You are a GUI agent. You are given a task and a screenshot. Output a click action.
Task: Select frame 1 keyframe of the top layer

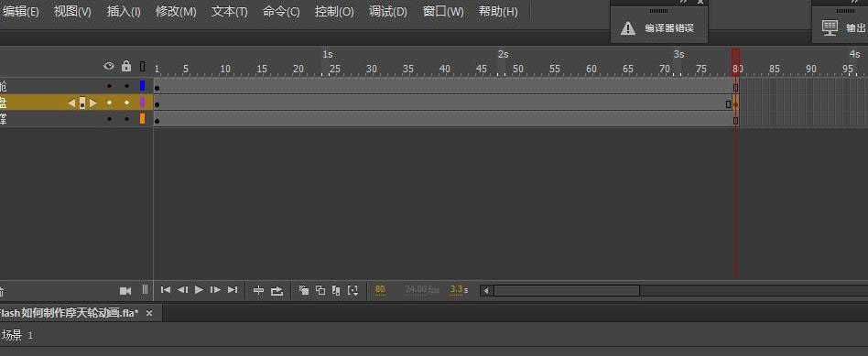157,88
